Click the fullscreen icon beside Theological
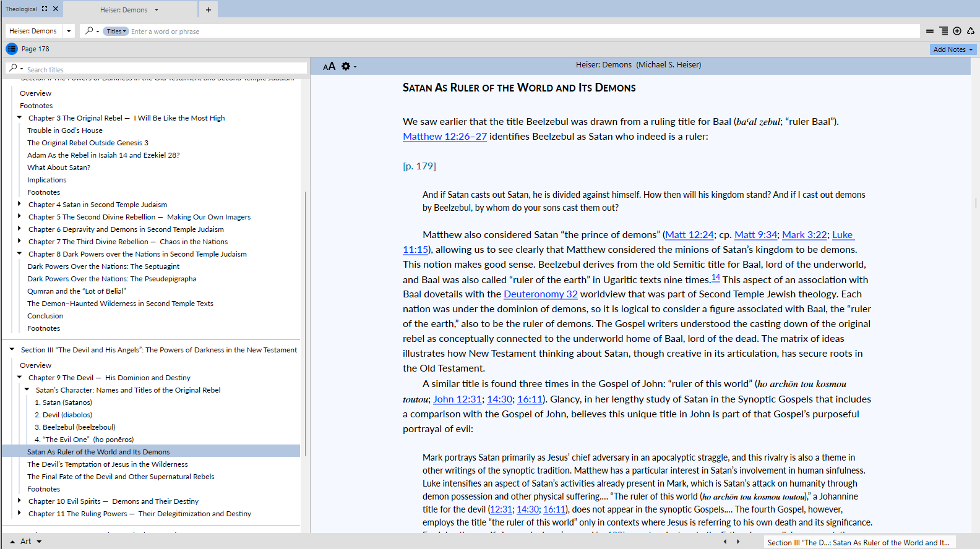Screen dimensions: 980x549 pos(45,9)
